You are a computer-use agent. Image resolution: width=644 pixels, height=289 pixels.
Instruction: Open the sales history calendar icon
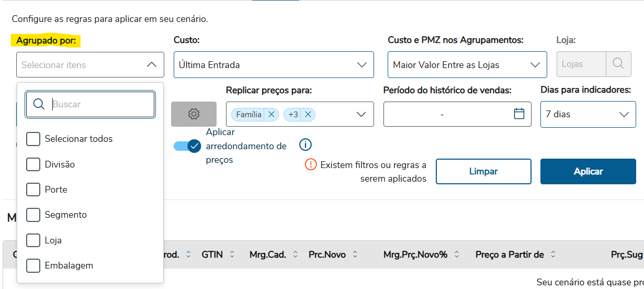(519, 114)
